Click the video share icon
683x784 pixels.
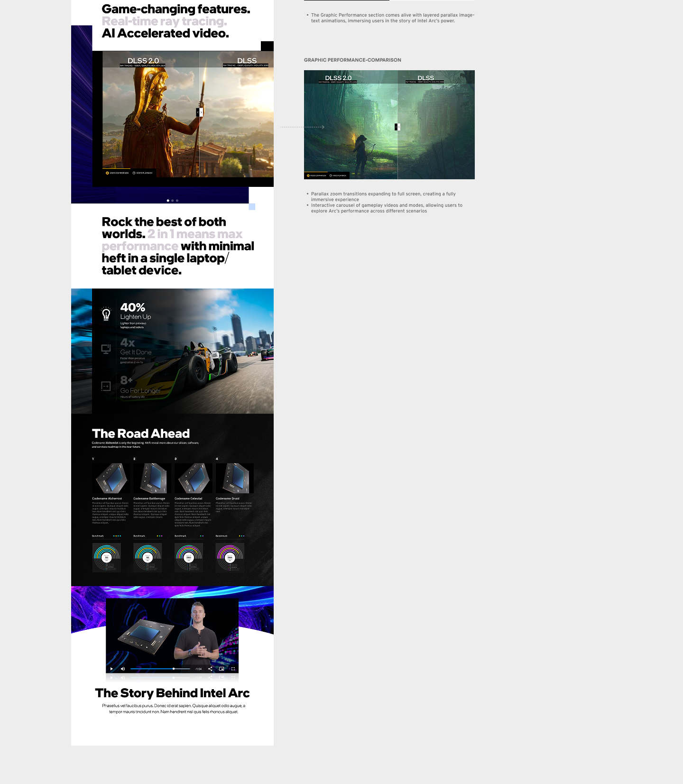click(210, 669)
